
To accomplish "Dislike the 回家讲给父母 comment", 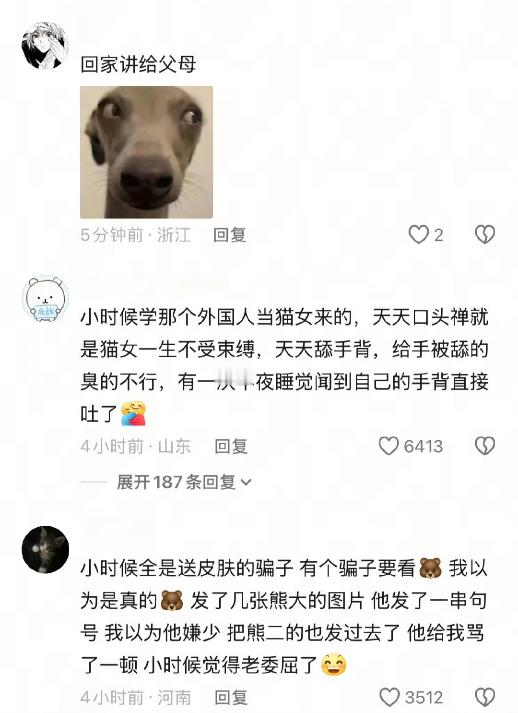I will [485, 235].
